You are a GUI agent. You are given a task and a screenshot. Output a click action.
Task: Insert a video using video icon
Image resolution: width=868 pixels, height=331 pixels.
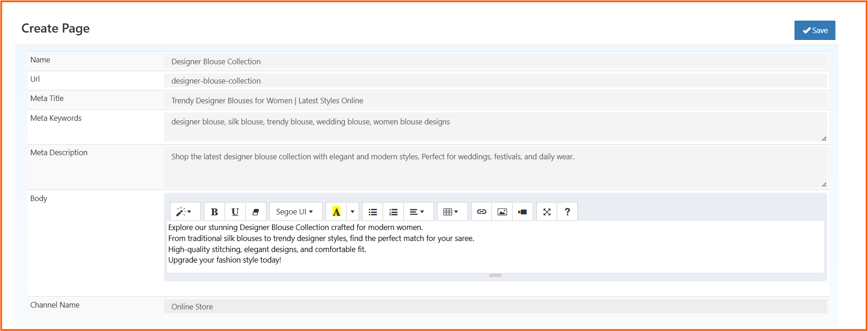click(x=523, y=212)
